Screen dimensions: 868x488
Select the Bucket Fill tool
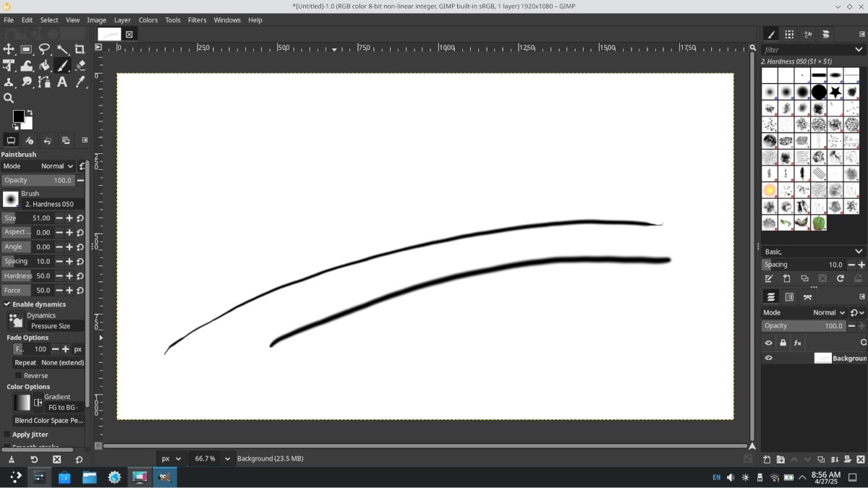44,66
